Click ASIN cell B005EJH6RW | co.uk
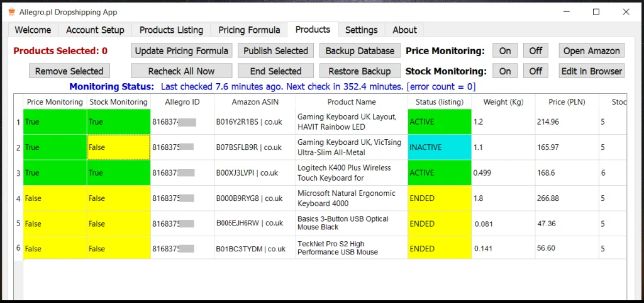 255,224
